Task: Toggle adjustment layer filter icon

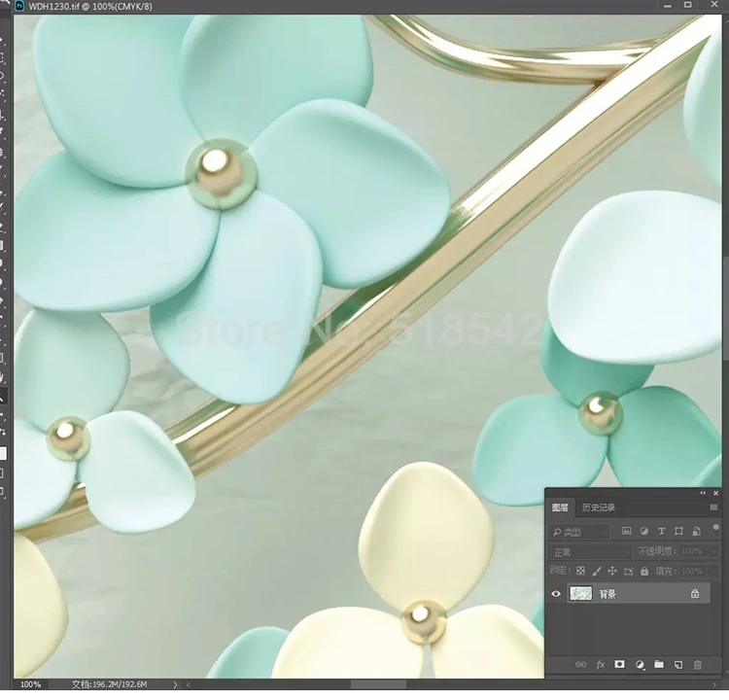Action: coord(643,531)
